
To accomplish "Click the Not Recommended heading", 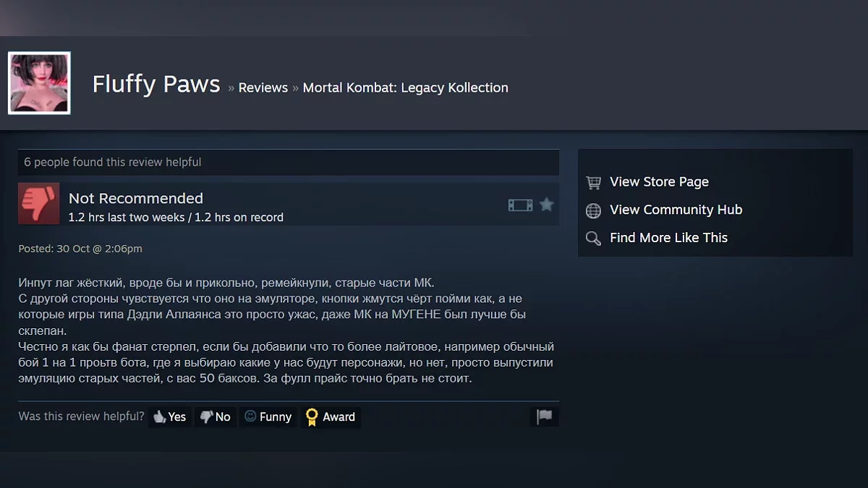I will point(136,198).
